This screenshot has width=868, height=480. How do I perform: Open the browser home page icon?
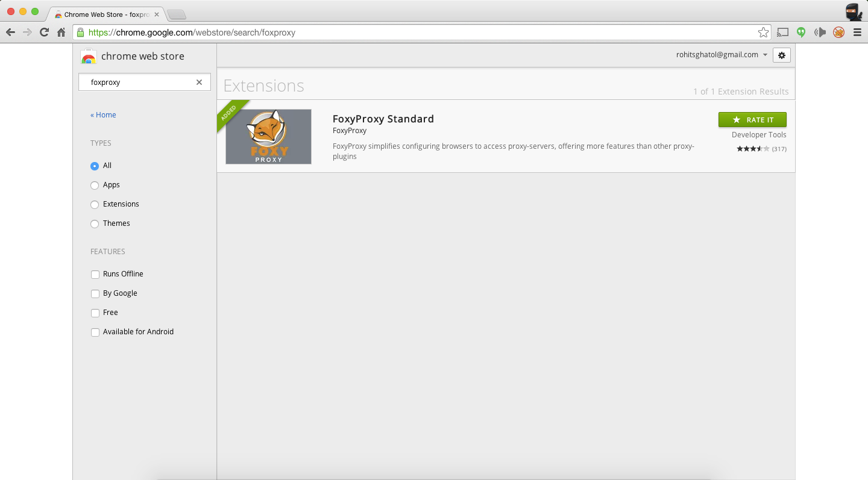pyautogui.click(x=61, y=33)
